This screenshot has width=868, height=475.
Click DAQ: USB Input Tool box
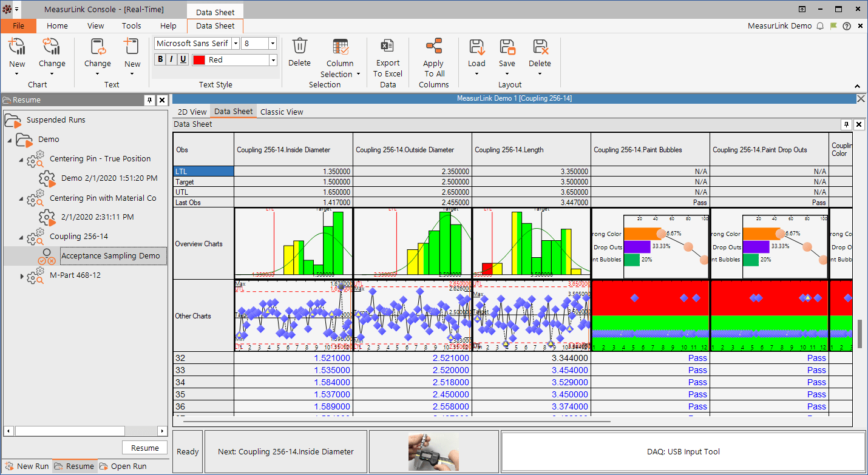pos(683,451)
